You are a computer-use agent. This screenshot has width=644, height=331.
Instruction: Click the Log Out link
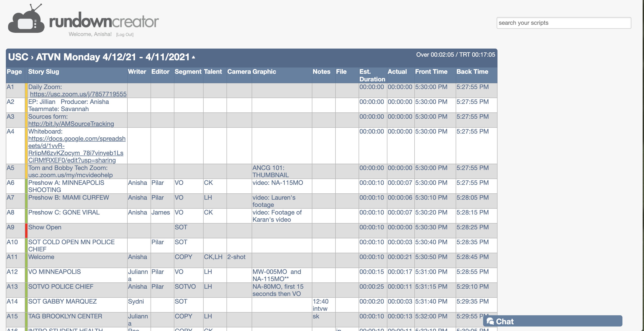pos(124,35)
